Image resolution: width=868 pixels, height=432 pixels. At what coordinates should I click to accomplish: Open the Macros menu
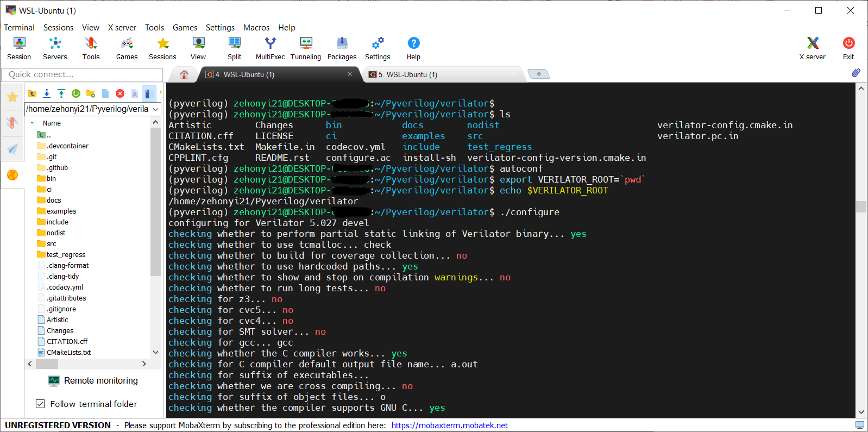click(256, 27)
